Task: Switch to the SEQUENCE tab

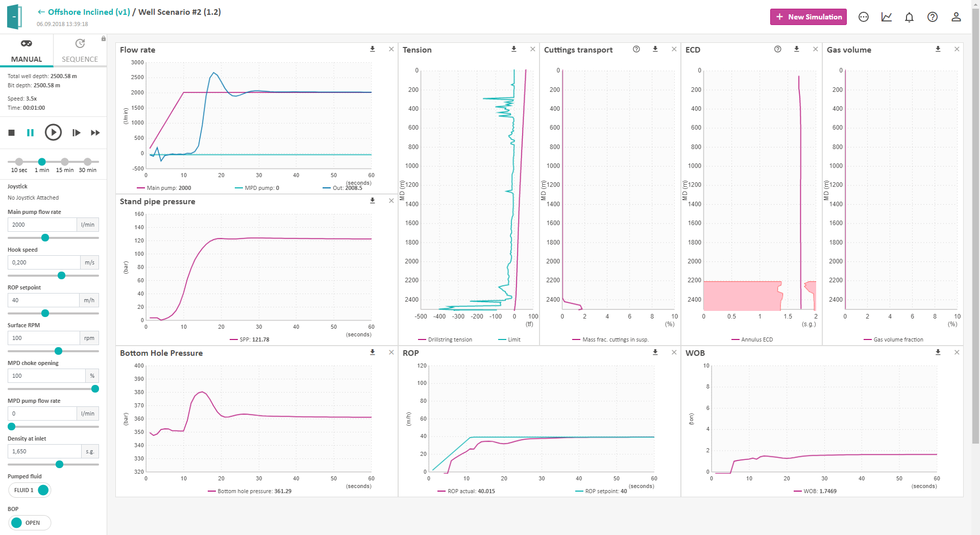Action: [80, 50]
